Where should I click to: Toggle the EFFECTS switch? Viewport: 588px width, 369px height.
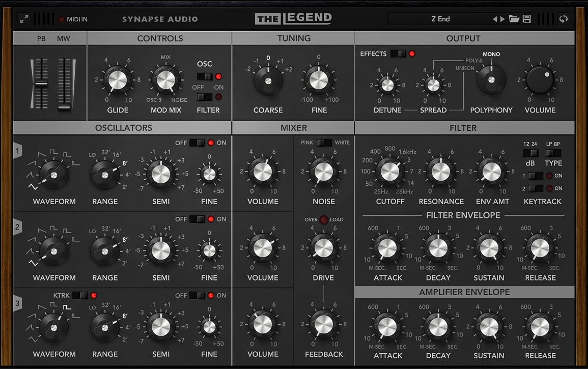click(398, 53)
